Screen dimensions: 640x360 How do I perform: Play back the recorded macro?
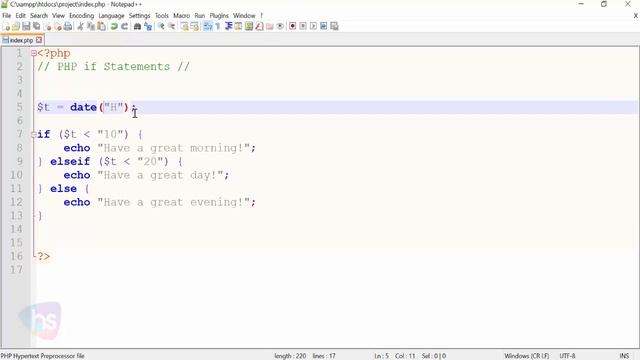pyautogui.click(x=313, y=27)
